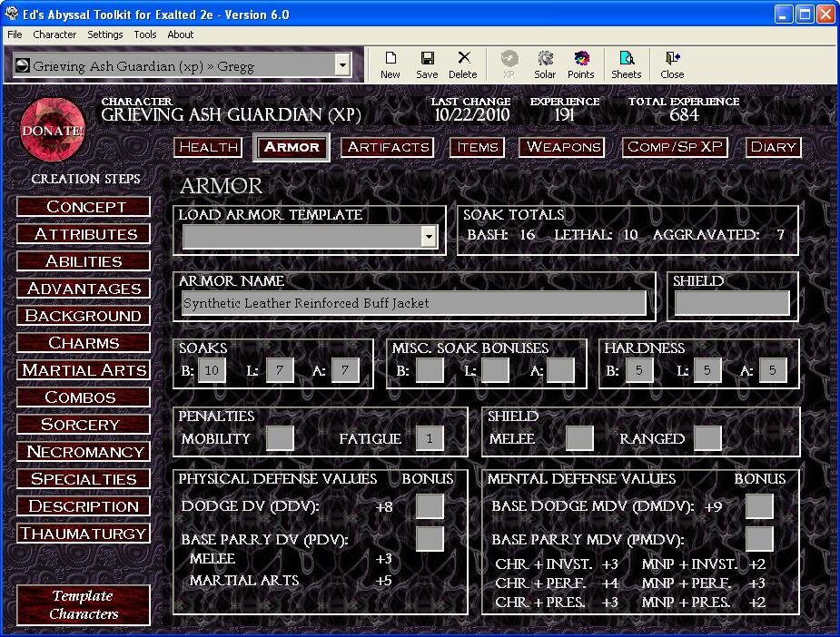Image resolution: width=840 pixels, height=637 pixels.
Task: Open the Settings menu
Action: point(105,34)
